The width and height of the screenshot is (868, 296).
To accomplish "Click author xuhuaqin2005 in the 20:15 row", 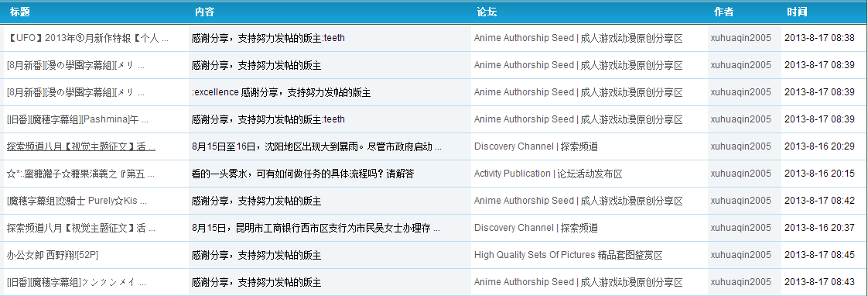I will (740, 174).
